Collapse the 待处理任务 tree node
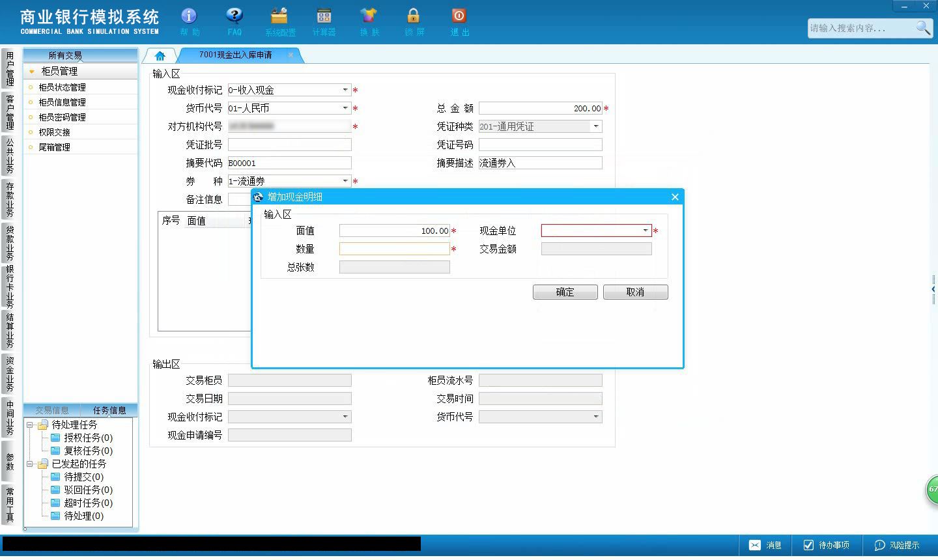This screenshot has height=560, width=938. pos(30,425)
